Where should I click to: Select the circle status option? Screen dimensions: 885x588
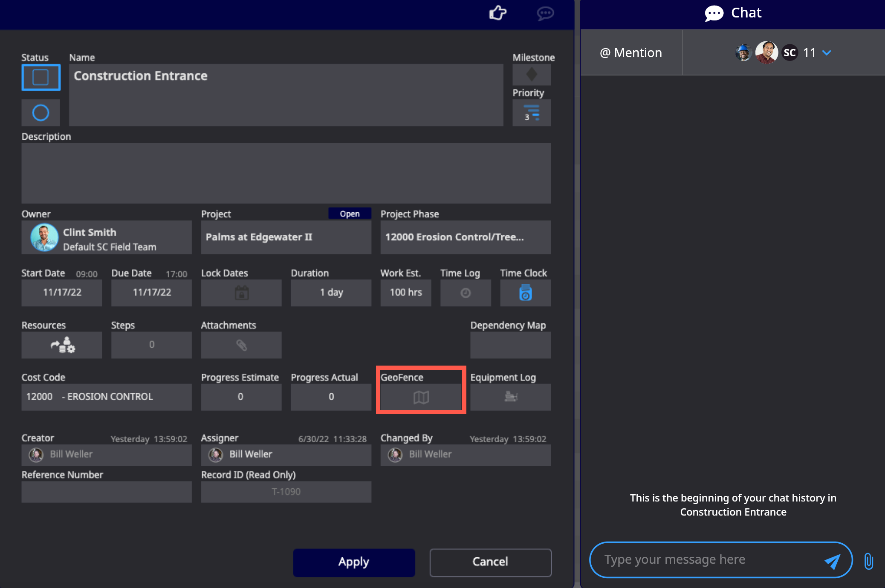(x=41, y=113)
